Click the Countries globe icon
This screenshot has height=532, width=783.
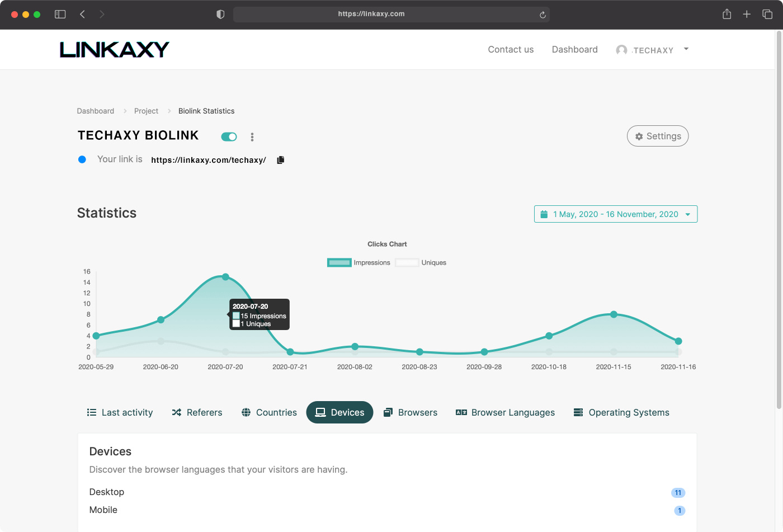246,412
